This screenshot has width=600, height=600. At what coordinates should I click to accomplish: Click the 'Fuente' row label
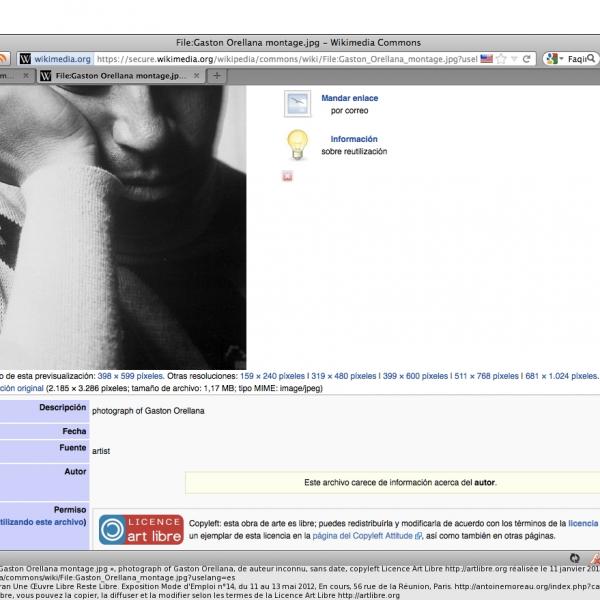pos(73,448)
